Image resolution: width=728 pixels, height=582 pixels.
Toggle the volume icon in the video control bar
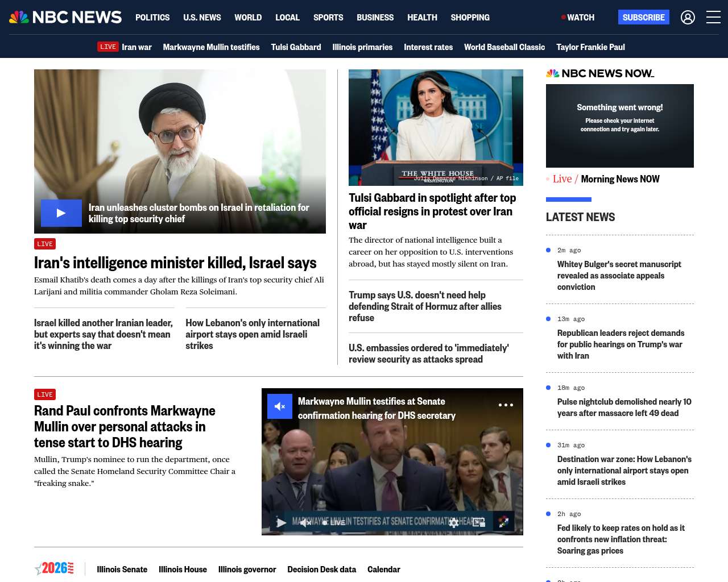pyautogui.click(x=305, y=522)
